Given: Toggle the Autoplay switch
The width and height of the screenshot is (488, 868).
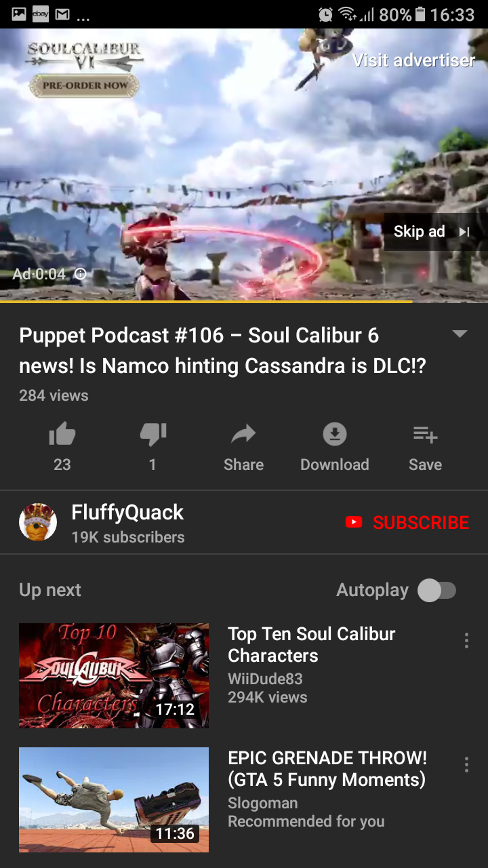Looking at the screenshot, I should tap(436, 591).
